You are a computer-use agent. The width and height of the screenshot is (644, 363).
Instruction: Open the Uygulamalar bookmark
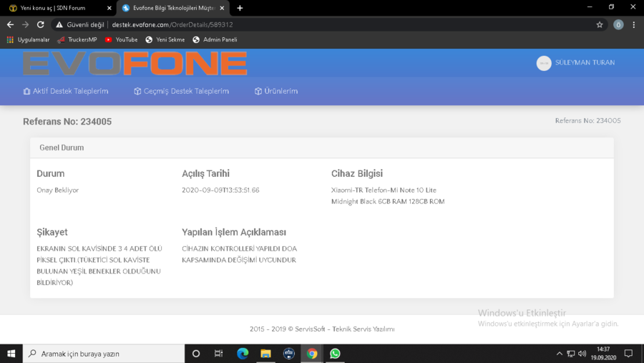point(29,39)
